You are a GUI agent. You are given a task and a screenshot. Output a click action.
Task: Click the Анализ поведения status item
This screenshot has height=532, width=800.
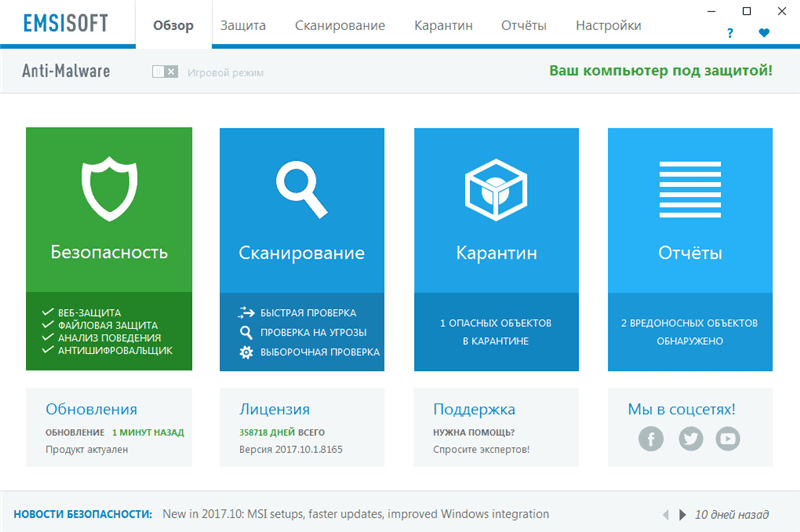(102, 338)
